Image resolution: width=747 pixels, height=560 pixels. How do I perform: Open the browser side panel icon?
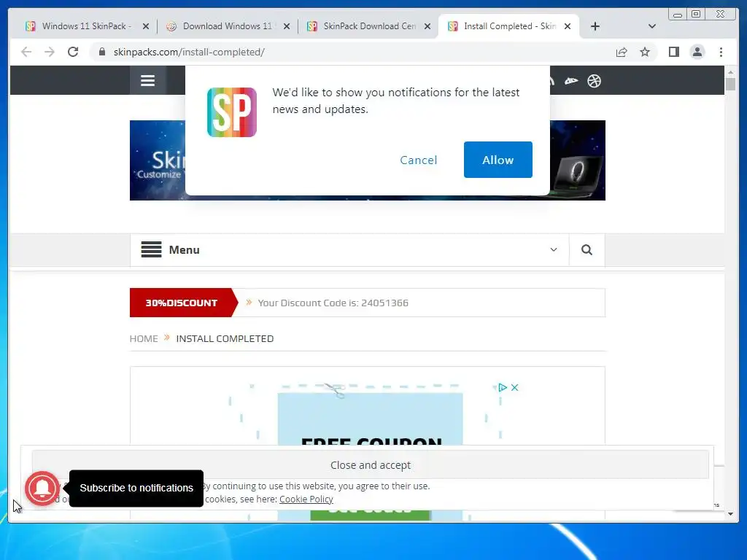tap(673, 52)
